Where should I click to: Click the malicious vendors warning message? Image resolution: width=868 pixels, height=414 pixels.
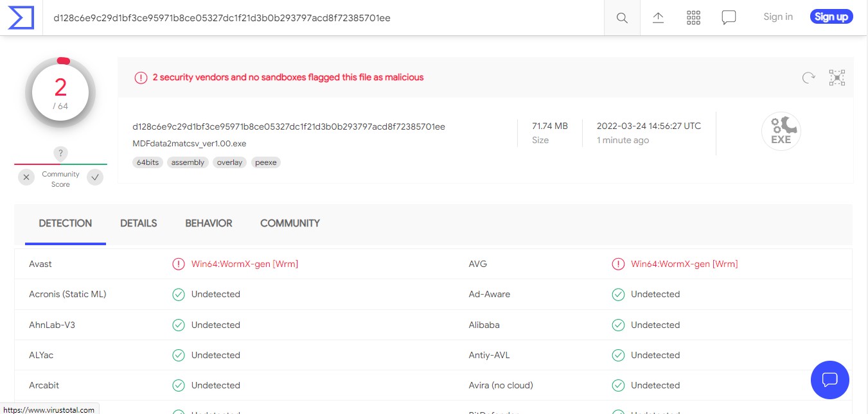click(288, 77)
